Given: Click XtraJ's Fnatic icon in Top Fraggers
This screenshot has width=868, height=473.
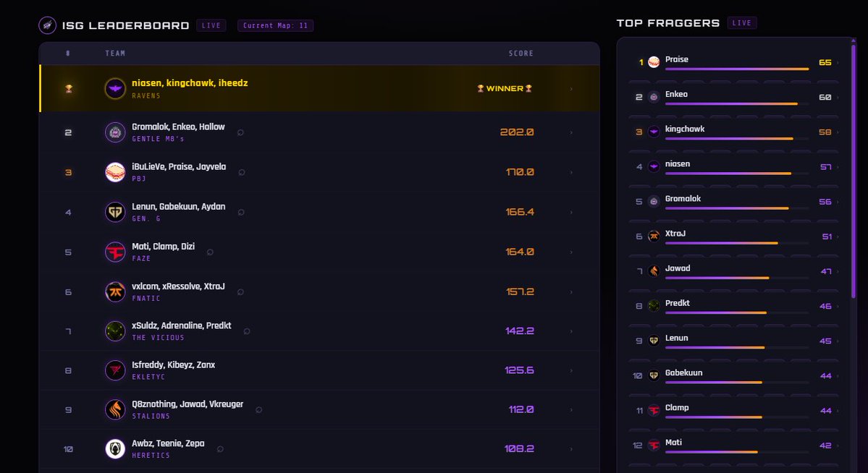Looking at the screenshot, I should click(654, 236).
